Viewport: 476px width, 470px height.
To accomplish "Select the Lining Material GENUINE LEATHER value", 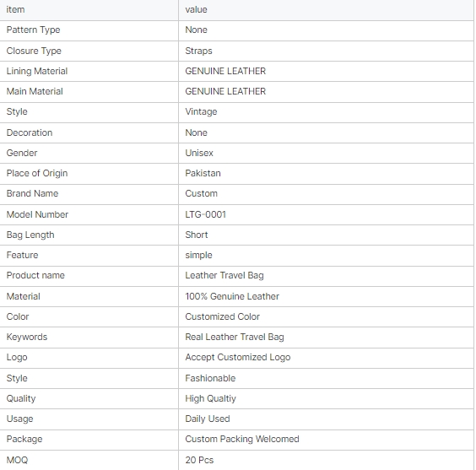I will [x=225, y=71].
